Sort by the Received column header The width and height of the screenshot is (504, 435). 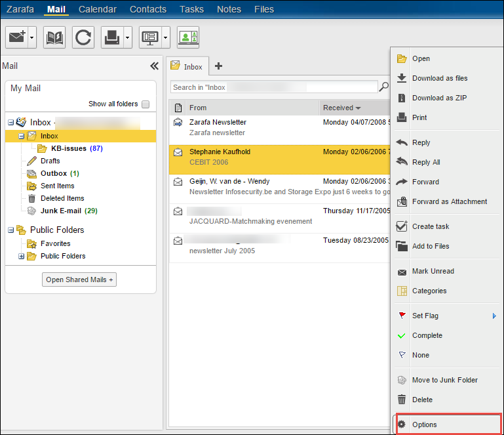[355, 108]
